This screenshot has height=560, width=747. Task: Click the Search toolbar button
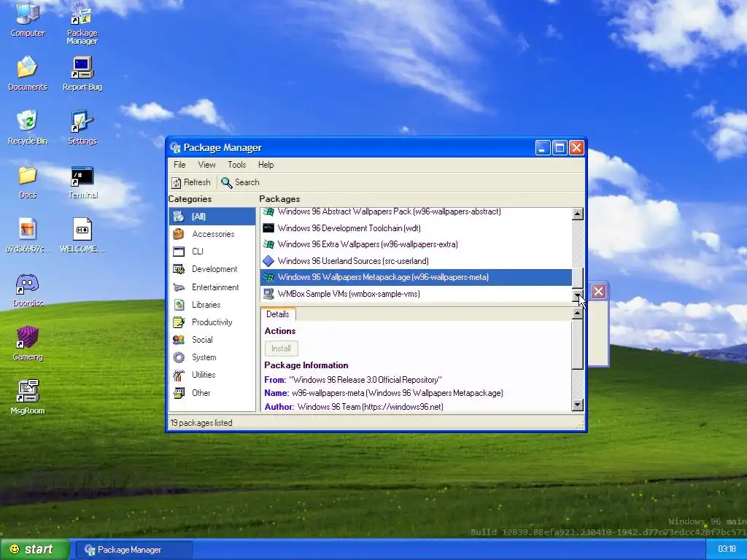tap(240, 182)
